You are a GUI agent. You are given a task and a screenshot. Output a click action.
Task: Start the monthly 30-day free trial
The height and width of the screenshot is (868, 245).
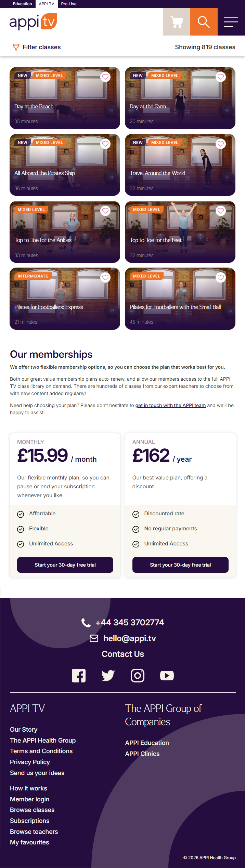[x=65, y=565]
